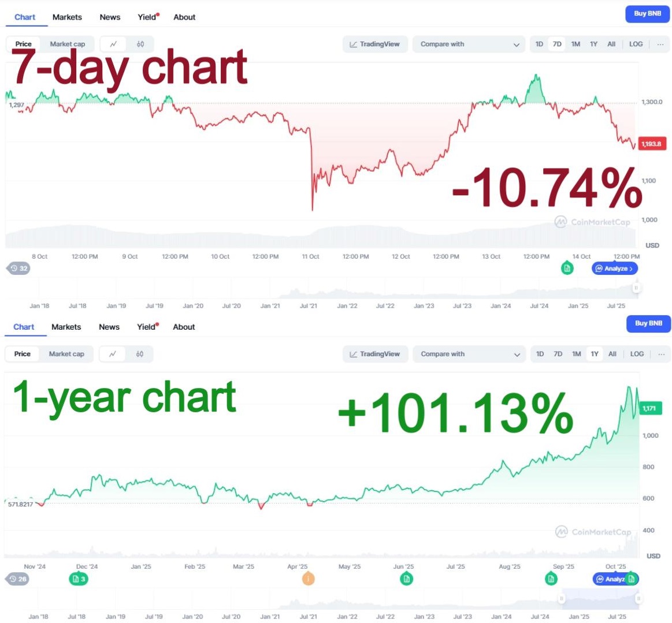The height and width of the screenshot is (623, 672).
Task: Click the green news event icon near 14 Oct
Action: point(566,268)
